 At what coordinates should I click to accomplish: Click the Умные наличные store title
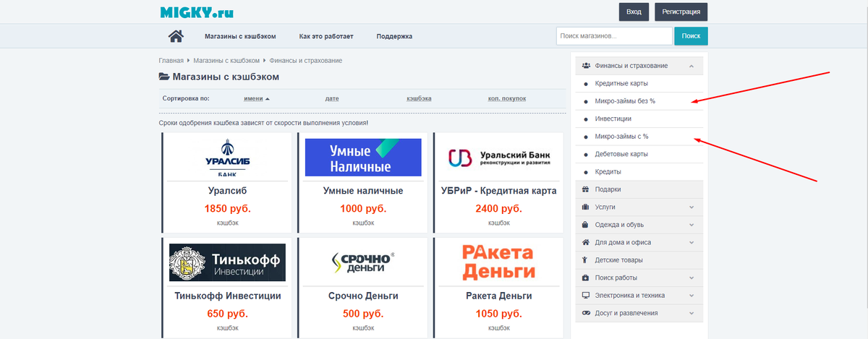pyautogui.click(x=362, y=191)
